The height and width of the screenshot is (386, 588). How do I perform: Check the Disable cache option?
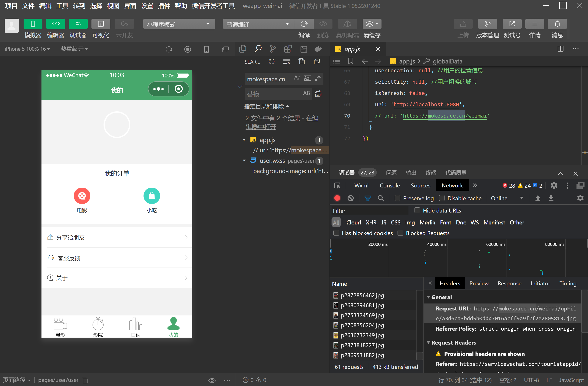442,198
